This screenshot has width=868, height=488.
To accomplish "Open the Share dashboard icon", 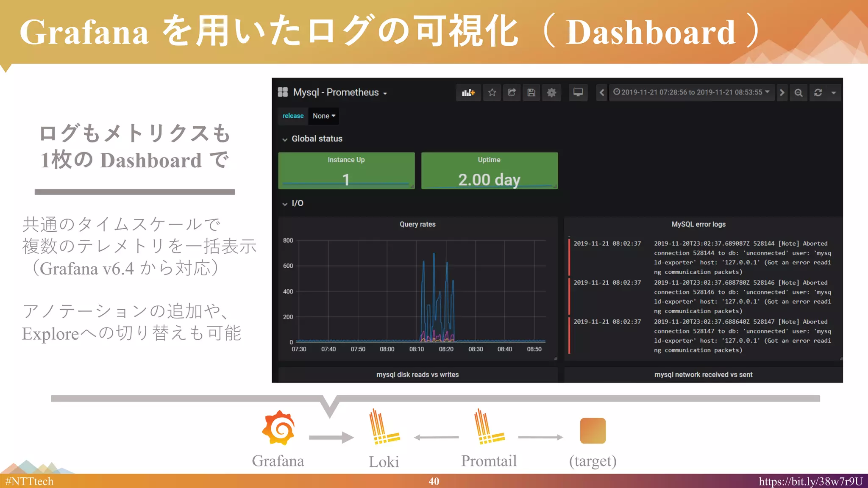I will (x=512, y=92).
